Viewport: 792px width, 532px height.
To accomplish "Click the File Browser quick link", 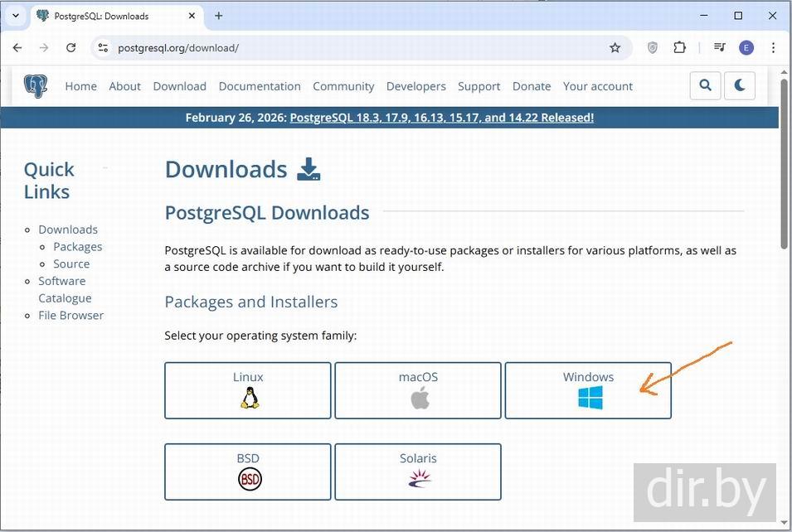I will point(70,316).
